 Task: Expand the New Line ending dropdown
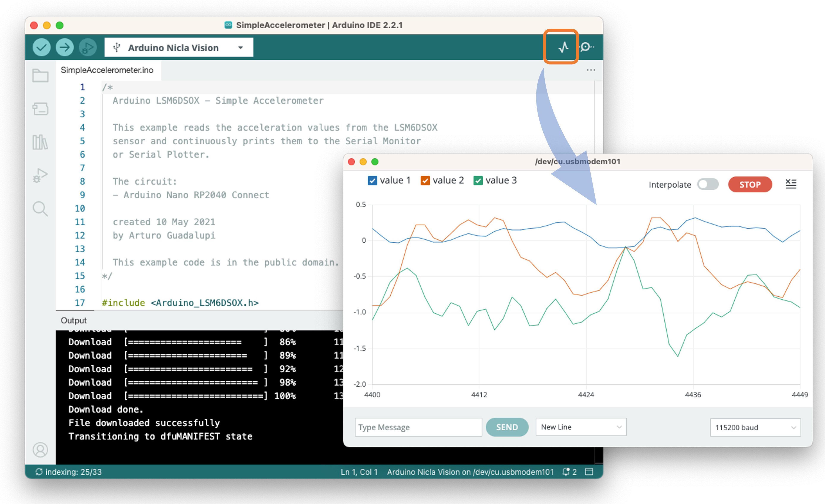[x=580, y=427]
